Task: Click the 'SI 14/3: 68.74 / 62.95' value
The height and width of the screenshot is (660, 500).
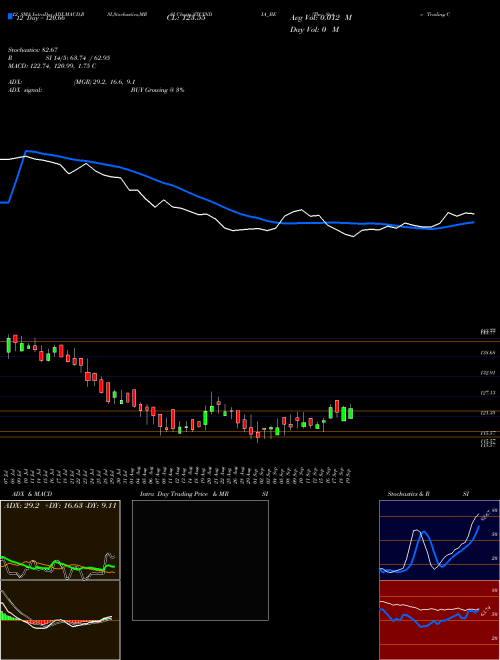Action: coord(78,58)
